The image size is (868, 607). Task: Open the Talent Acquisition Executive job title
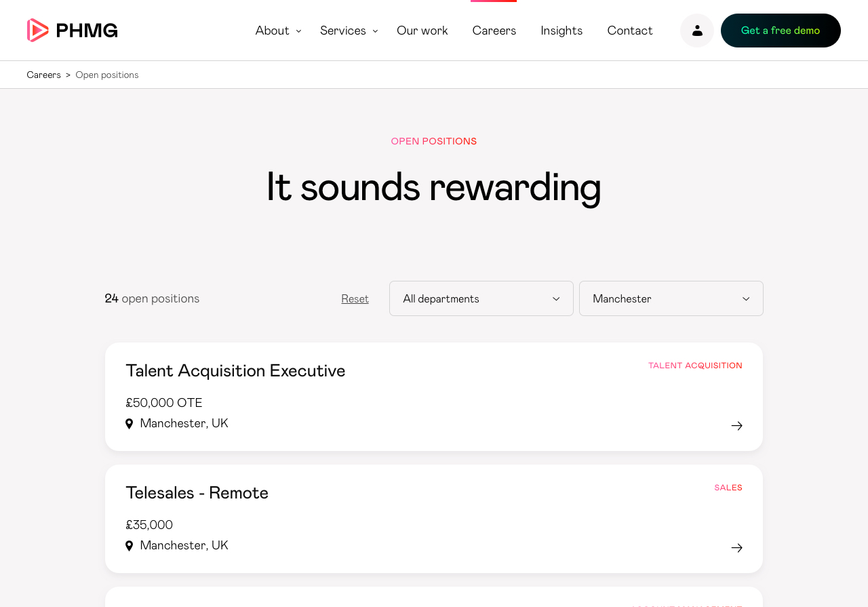[235, 371]
